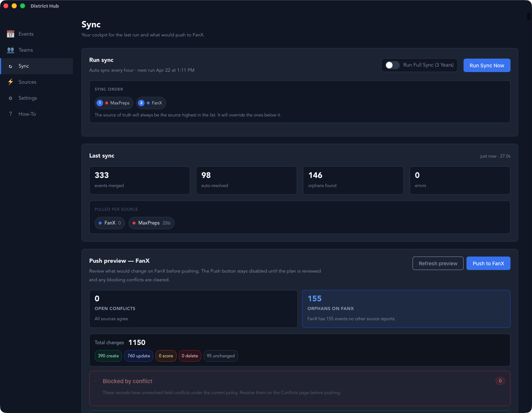Open the Settings gear icon
532x413 pixels.
pyautogui.click(x=11, y=98)
